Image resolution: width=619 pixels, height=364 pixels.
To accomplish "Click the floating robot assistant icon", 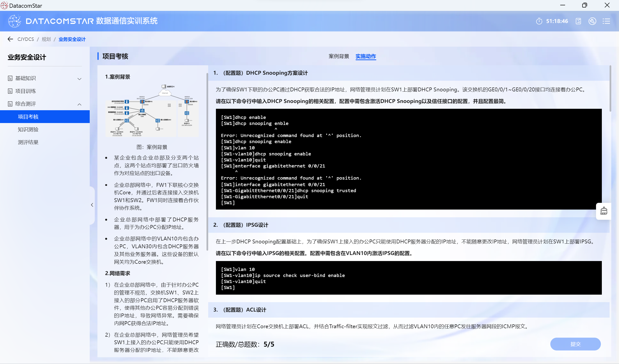I will pos(604,211).
